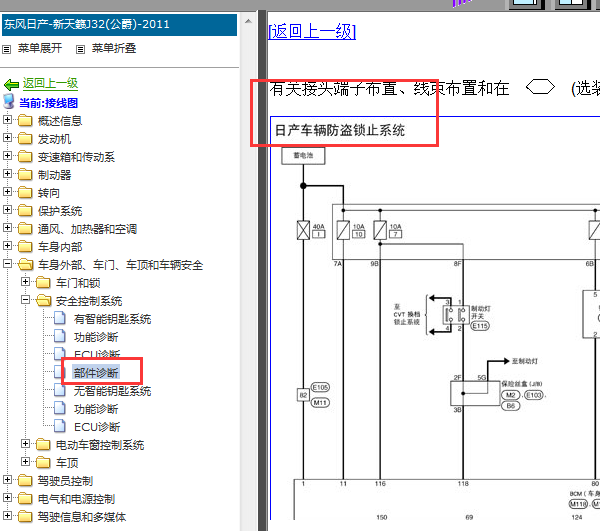This screenshot has height=531, width=600.
Task: Expand the 变速箱和传动系 node
Action: [7, 155]
